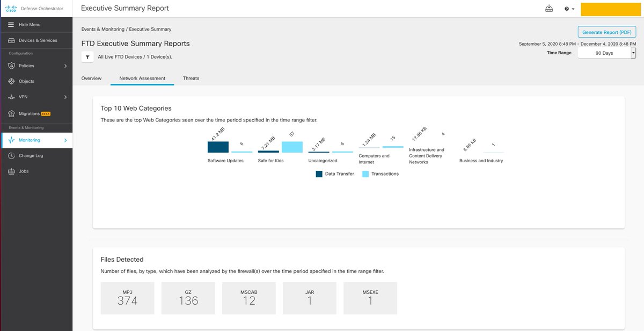Image resolution: width=644 pixels, height=331 pixels.
Task: Expand the Monitoring submenu arrow
Action: pyautogui.click(x=67, y=140)
